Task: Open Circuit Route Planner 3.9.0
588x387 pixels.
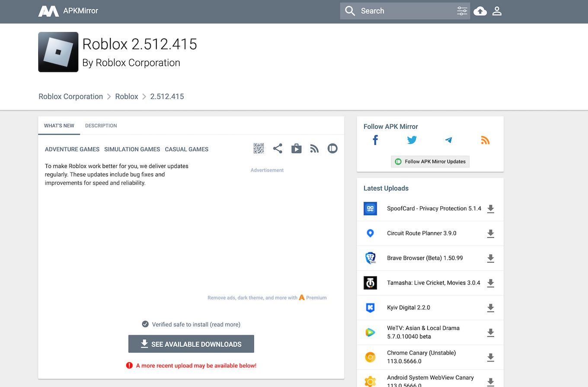Action: tap(422, 233)
